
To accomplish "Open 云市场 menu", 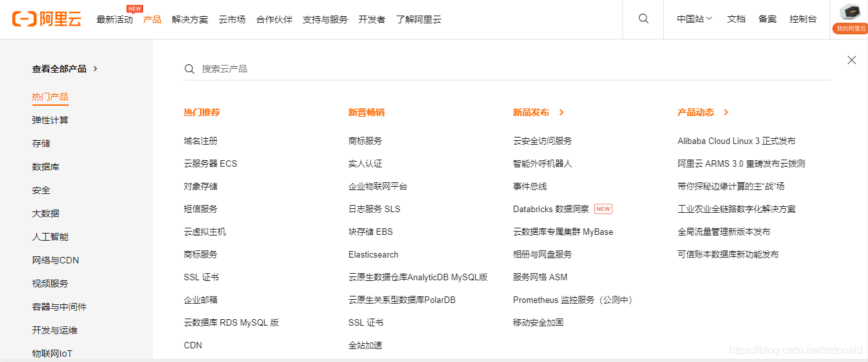I will point(232,19).
